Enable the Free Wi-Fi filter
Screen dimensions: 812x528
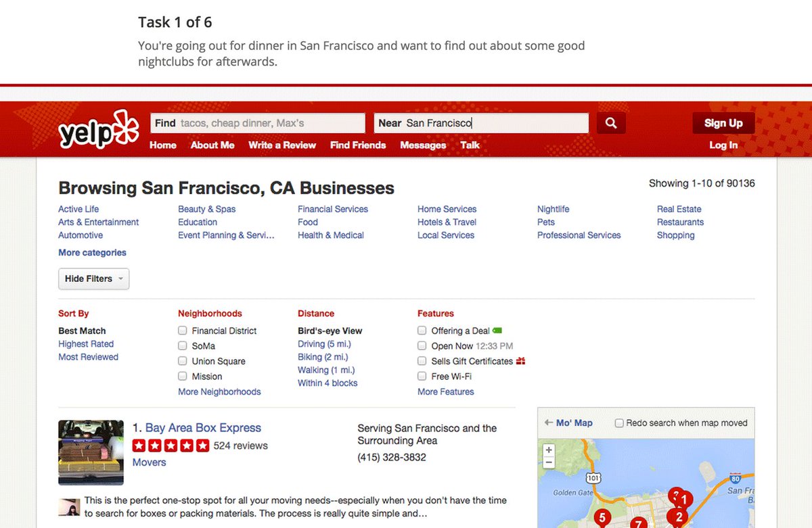click(x=422, y=376)
